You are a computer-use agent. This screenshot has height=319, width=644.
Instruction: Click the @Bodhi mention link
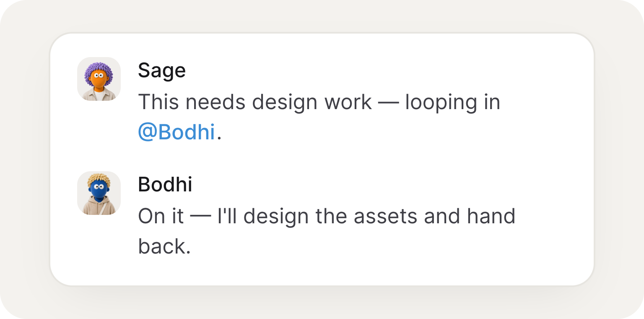pyautogui.click(x=177, y=132)
